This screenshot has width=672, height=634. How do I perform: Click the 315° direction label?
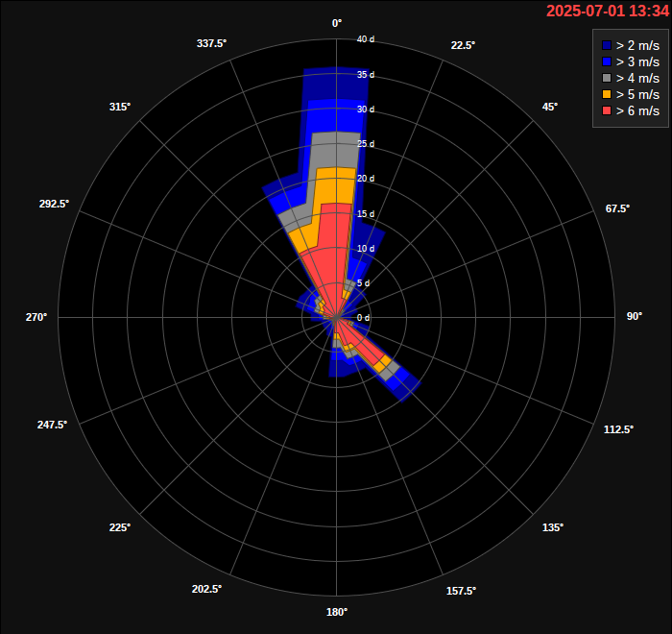tap(120, 107)
